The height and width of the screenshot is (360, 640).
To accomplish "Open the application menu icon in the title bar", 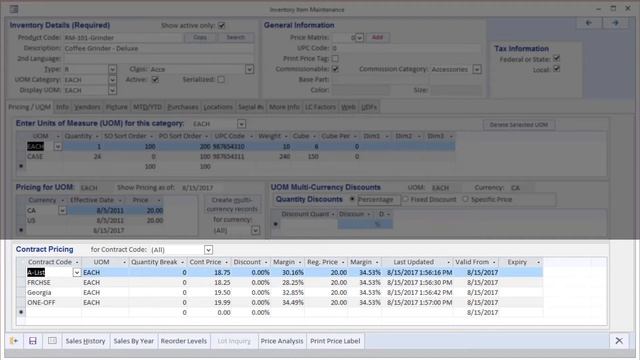I will pos(13,9).
